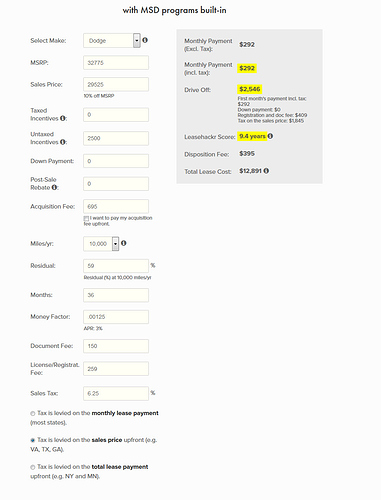Click the highlighted $292 payment incl. tax
Viewport: 381px width, 500px height.
(x=247, y=68)
